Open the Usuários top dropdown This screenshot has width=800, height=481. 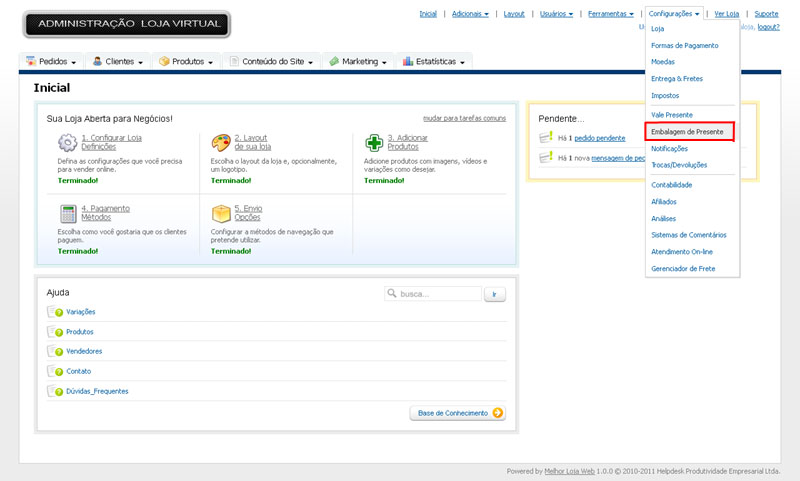(x=556, y=14)
